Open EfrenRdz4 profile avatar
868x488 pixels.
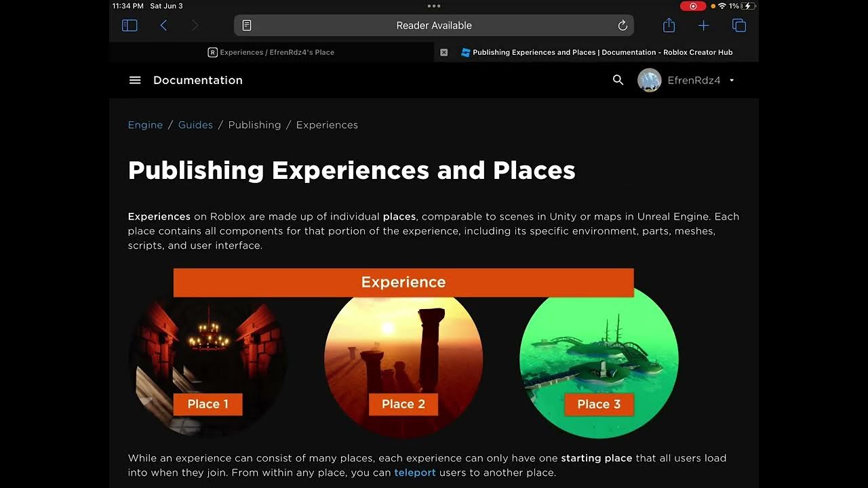click(650, 80)
